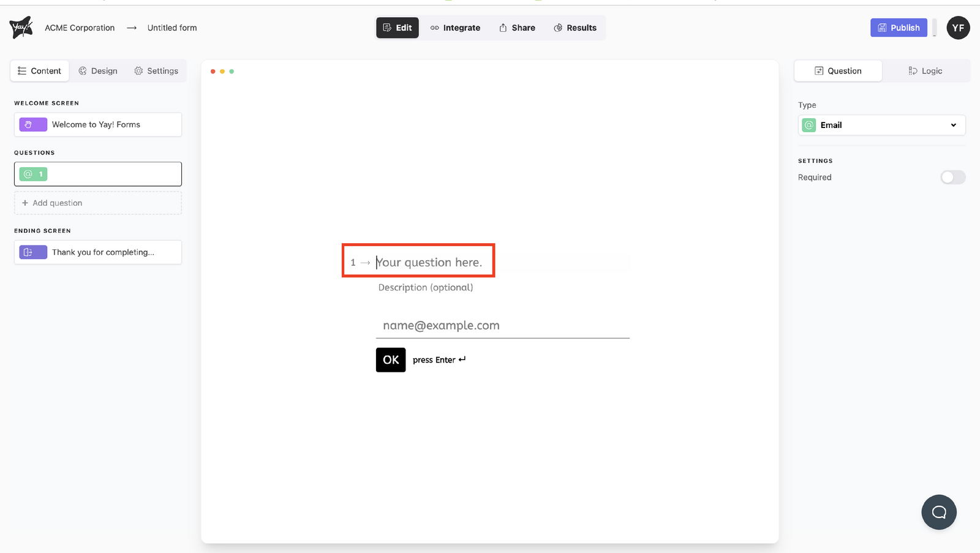Open the chat support bubble

tap(938, 512)
